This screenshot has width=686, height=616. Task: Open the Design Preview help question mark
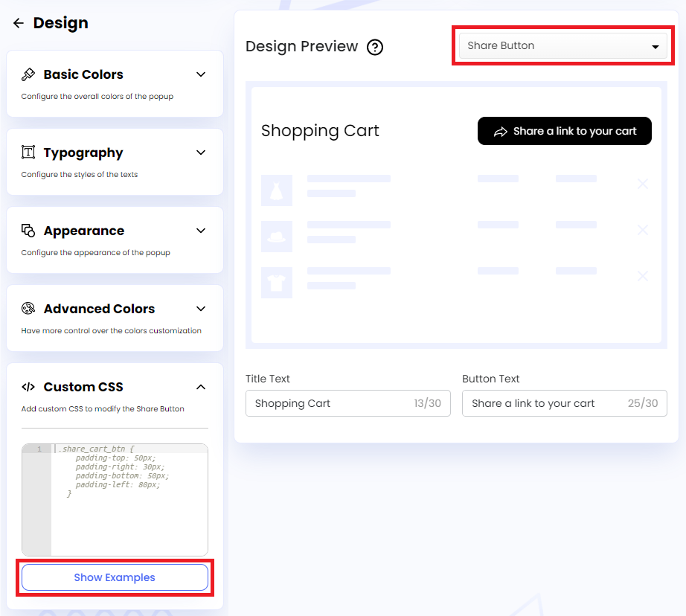(374, 47)
